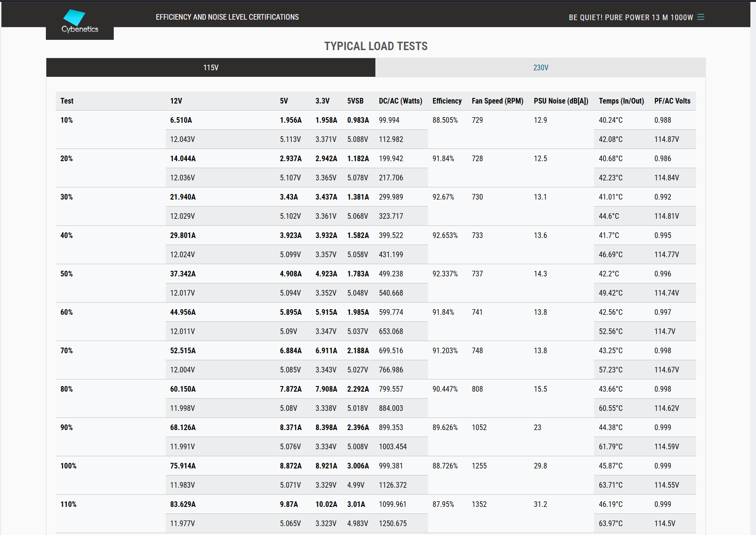Click the 63.97°C outlet temperature value

pos(611,523)
